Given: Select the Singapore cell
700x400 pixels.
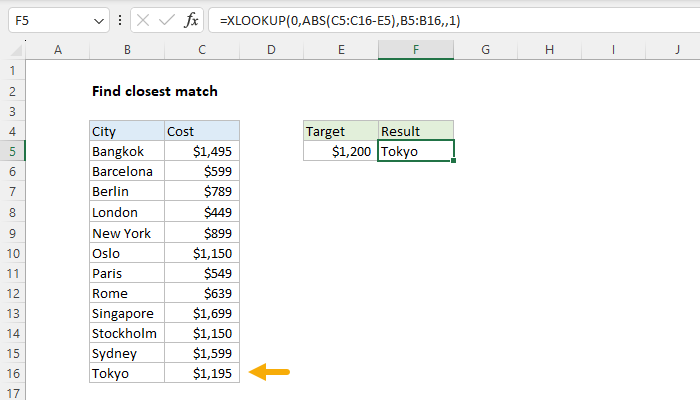Looking at the screenshot, I should click(x=127, y=313).
